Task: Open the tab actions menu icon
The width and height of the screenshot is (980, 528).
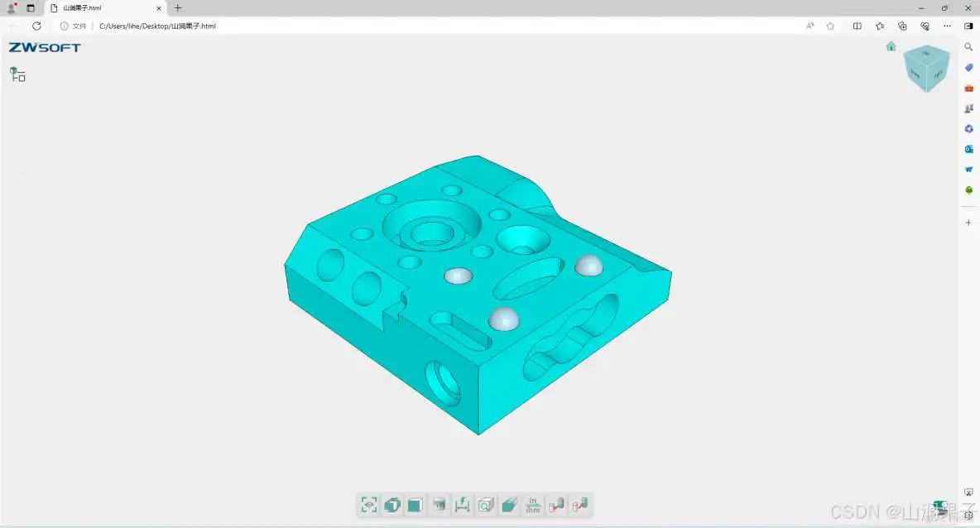Action: 31,8
